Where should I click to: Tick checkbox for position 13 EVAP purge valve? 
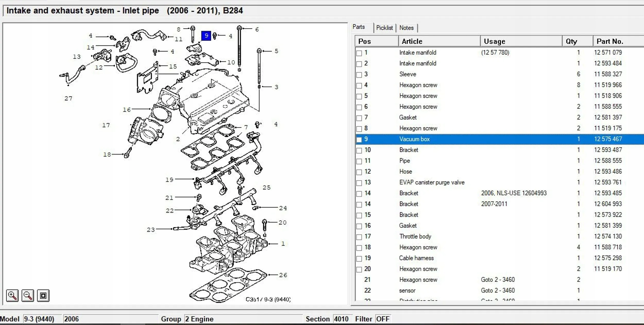pyautogui.click(x=359, y=183)
